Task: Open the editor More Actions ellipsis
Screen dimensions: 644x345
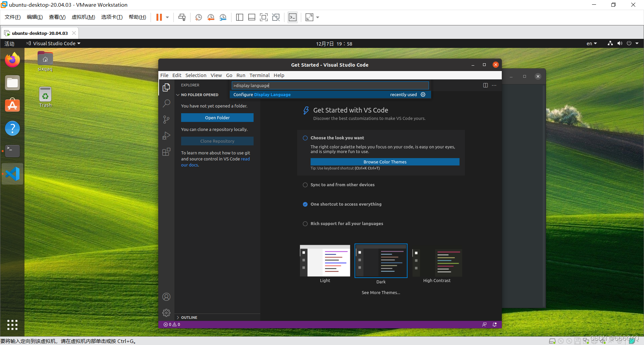Action: pyautogui.click(x=494, y=85)
